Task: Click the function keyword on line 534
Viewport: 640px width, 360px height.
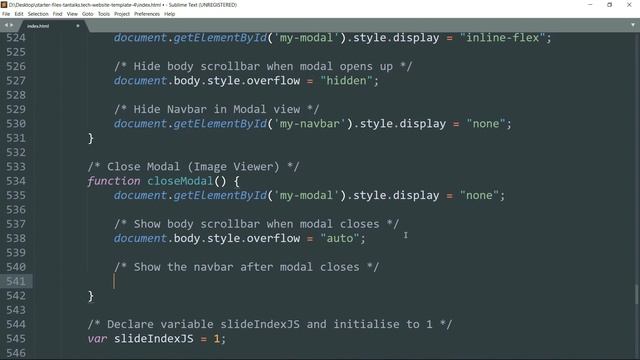Action: click(x=114, y=181)
